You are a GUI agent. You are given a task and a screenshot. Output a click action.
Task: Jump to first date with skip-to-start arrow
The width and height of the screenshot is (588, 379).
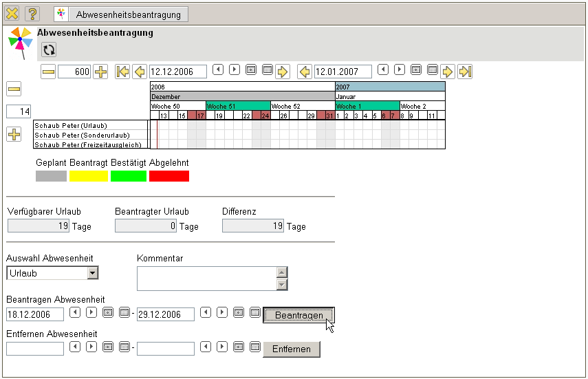[x=123, y=72]
